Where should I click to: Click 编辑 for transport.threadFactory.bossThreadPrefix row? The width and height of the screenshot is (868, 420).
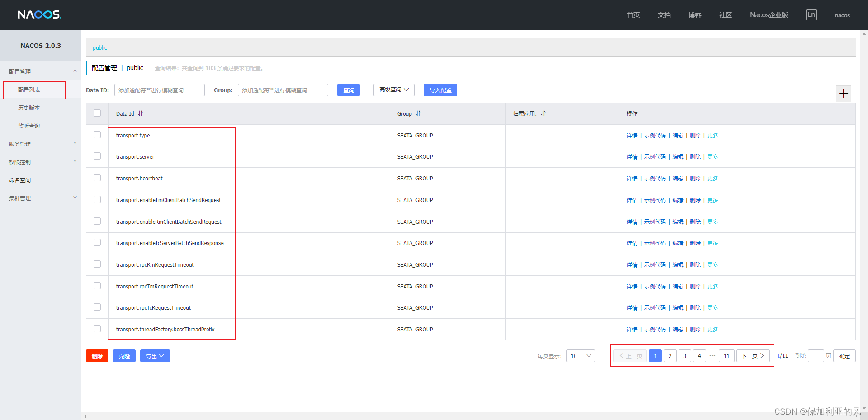click(678, 330)
